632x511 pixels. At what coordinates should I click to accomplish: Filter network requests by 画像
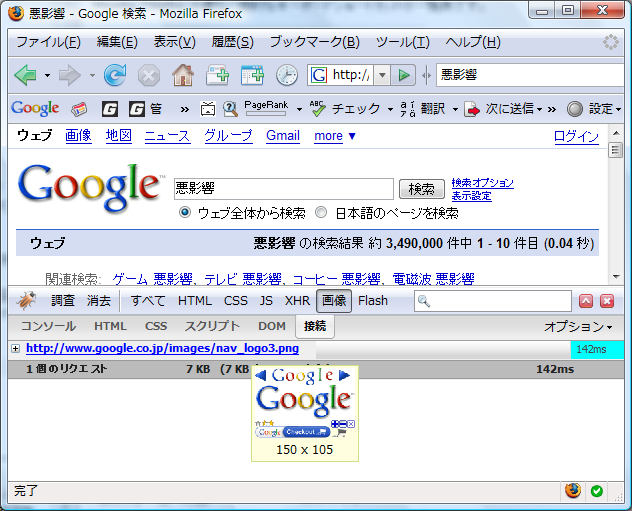[334, 301]
